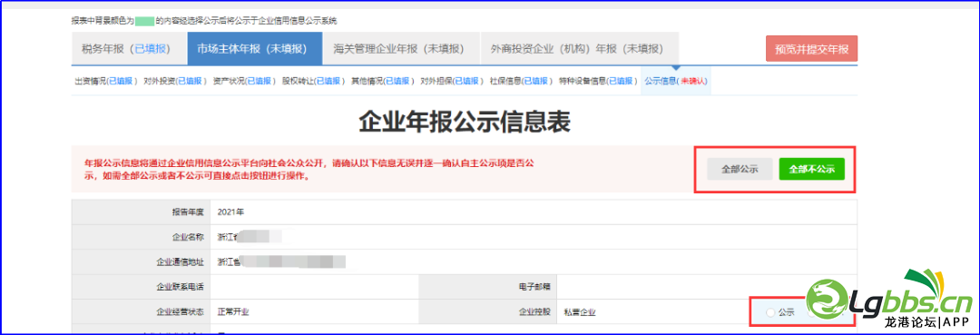Open the 对外担保 sub-section
Image resolution: width=980 pixels, height=335 pixels.
pyautogui.click(x=451, y=81)
